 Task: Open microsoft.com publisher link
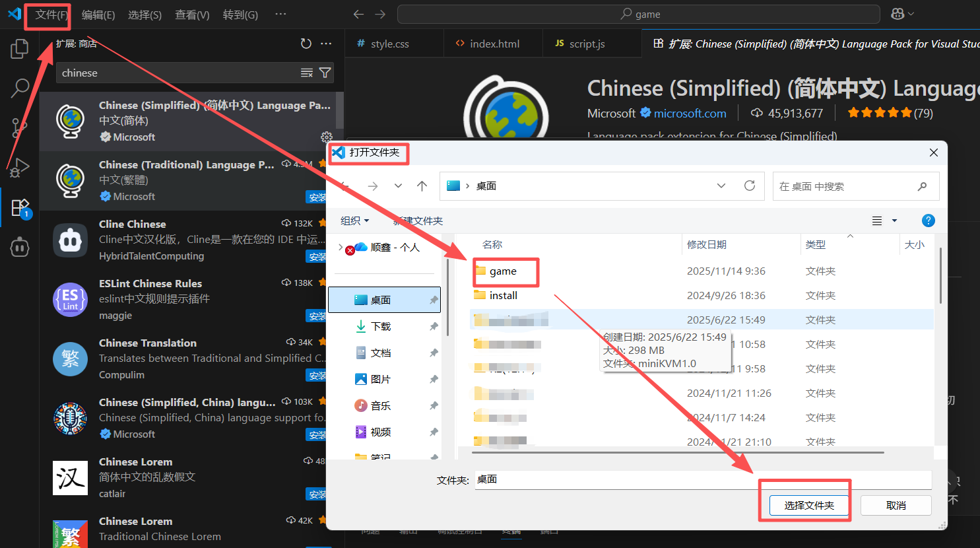tap(690, 114)
